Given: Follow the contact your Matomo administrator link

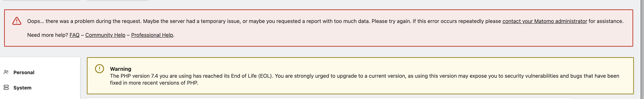Looking at the screenshot, I should [544, 21].
